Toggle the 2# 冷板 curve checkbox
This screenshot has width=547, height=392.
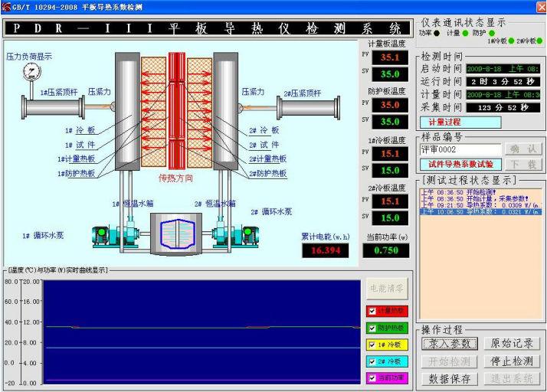372,361
